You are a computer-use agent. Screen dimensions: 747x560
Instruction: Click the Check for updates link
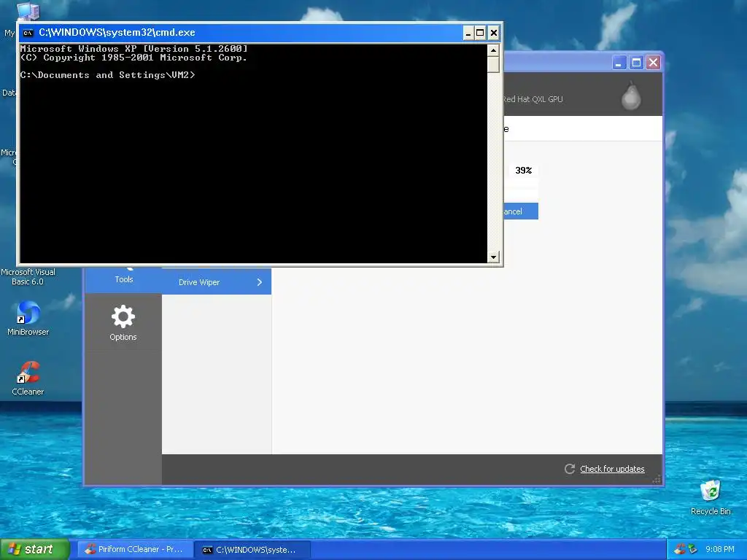click(x=612, y=469)
